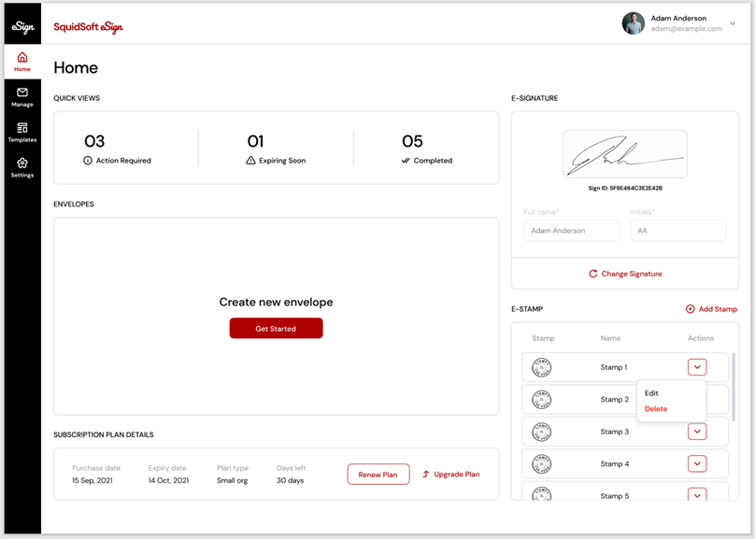Click the Stamp 3 seal icon
756x539 pixels.
pyautogui.click(x=541, y=432)
